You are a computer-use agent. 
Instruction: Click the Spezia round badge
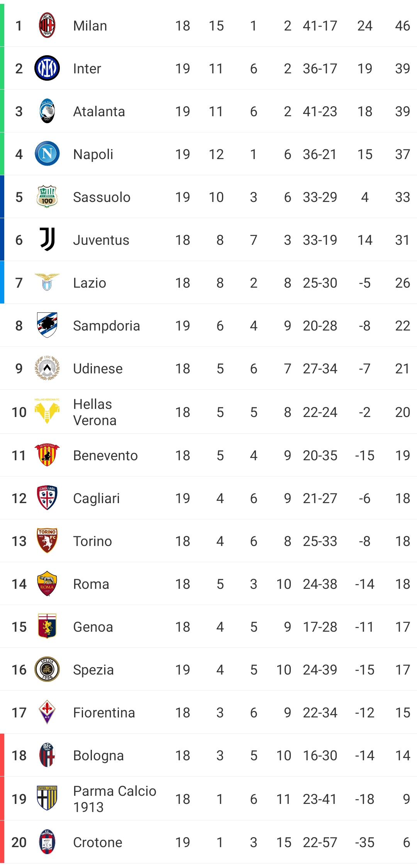pyautogui.click(x=47, y=669)
